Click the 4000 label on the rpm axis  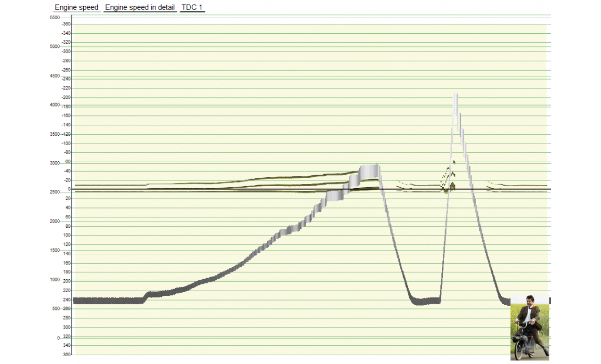tap(55, 105)
